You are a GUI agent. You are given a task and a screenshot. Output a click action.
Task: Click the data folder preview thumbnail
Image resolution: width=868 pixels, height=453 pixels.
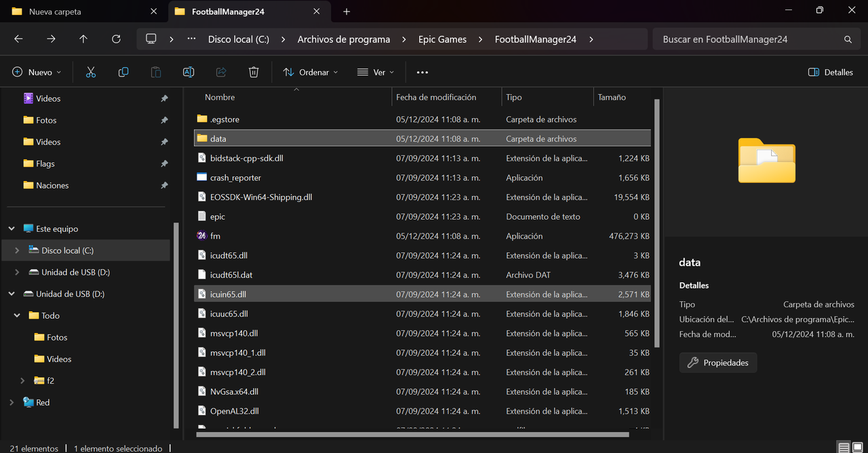point(766,161)
